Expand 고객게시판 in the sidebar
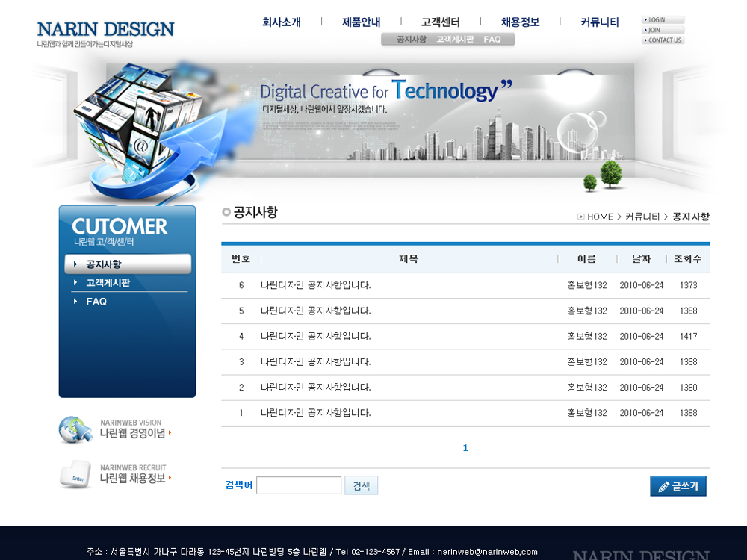Screen dimensions: 747x560 [108, 283]
